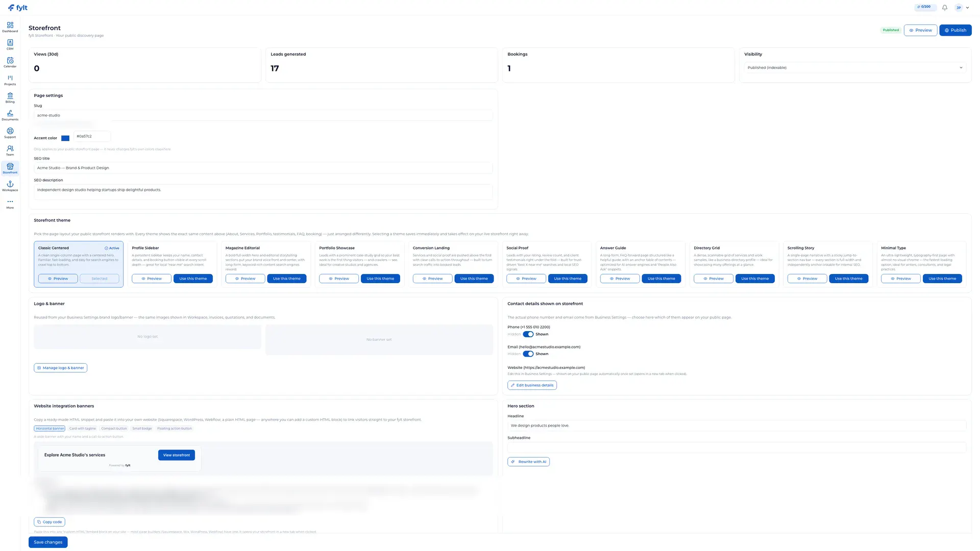Select the Floating action button tab

click(x=175, y=429)
